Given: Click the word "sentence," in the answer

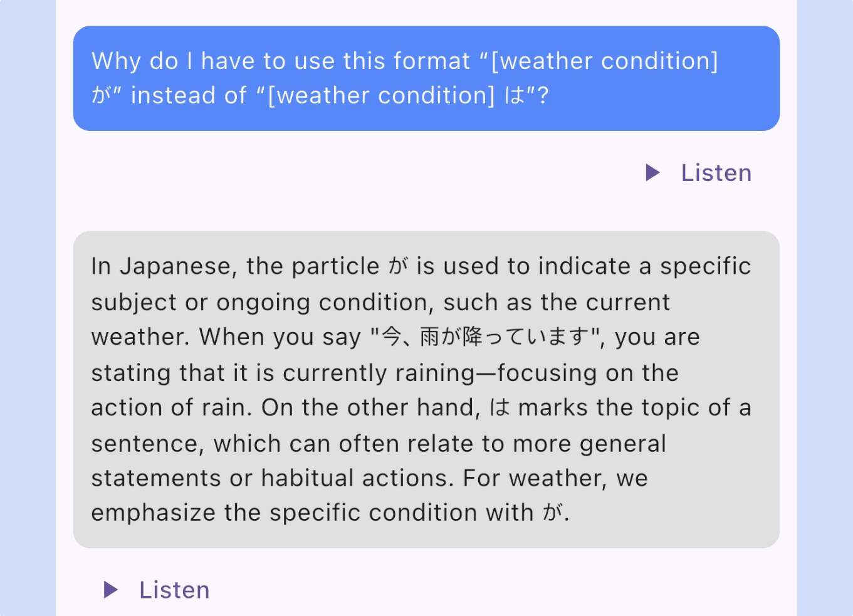Looking at the screenshot, I should point(147,444).
